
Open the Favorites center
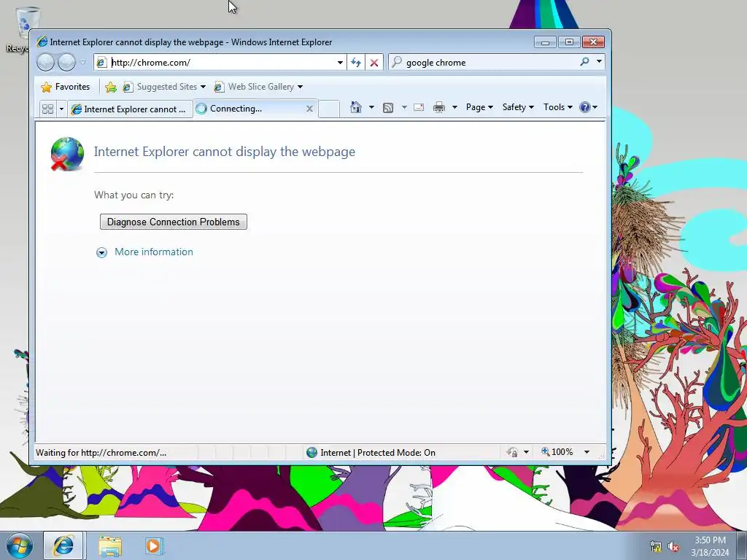pyautogui.click(x=66, y=87)
